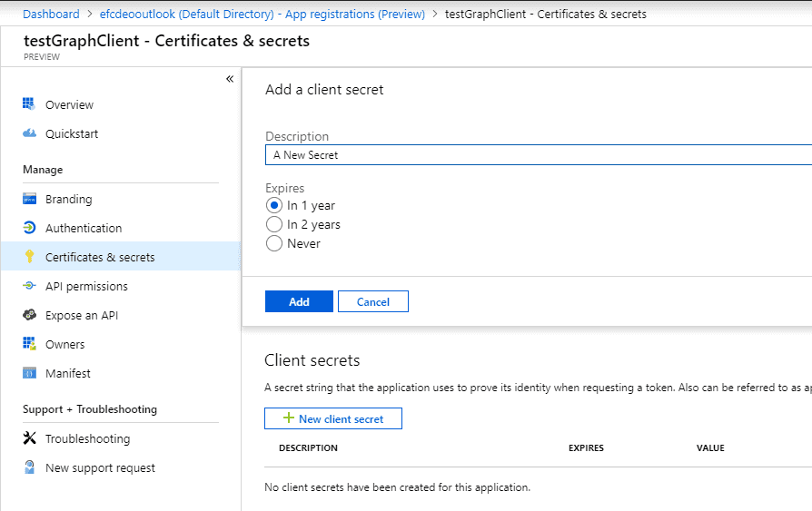Click the Overview grid icon
Screen dimensions: 812x511
29,104
